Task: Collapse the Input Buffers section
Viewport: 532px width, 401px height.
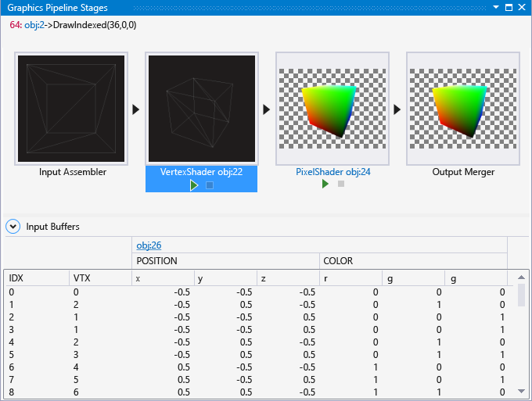Action: (13, 227)
